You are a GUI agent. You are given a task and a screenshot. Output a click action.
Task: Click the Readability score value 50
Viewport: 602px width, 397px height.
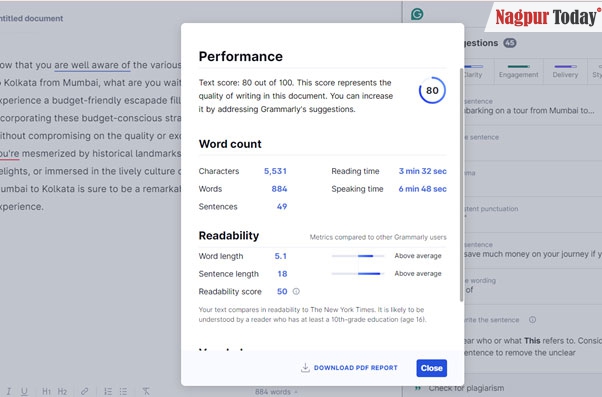[282, 291]
